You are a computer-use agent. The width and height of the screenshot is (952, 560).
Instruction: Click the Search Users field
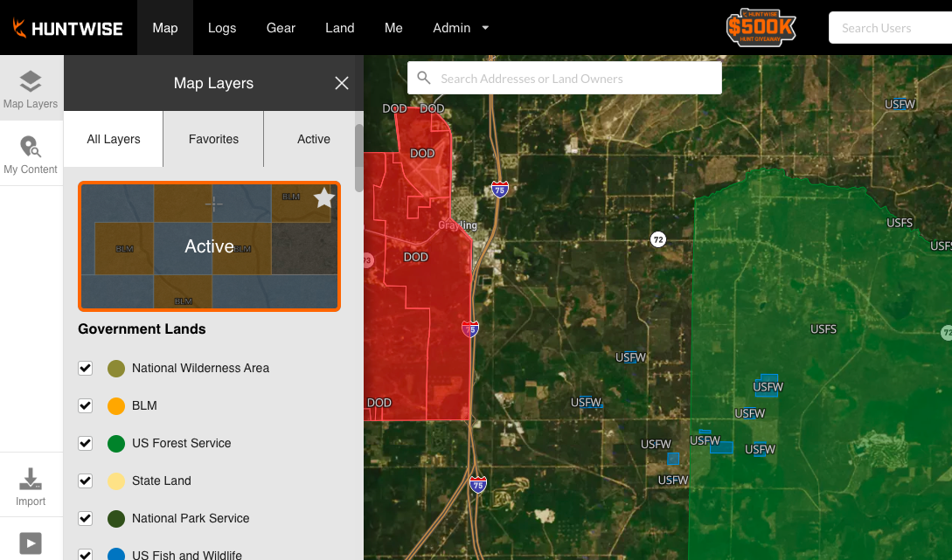(x=890, y=28)
